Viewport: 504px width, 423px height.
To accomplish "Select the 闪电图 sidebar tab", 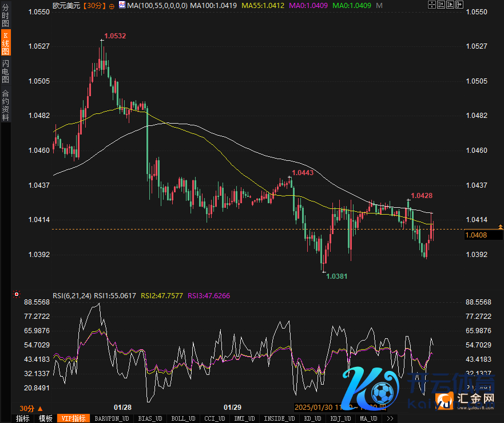I will click(x=6, y=71).
